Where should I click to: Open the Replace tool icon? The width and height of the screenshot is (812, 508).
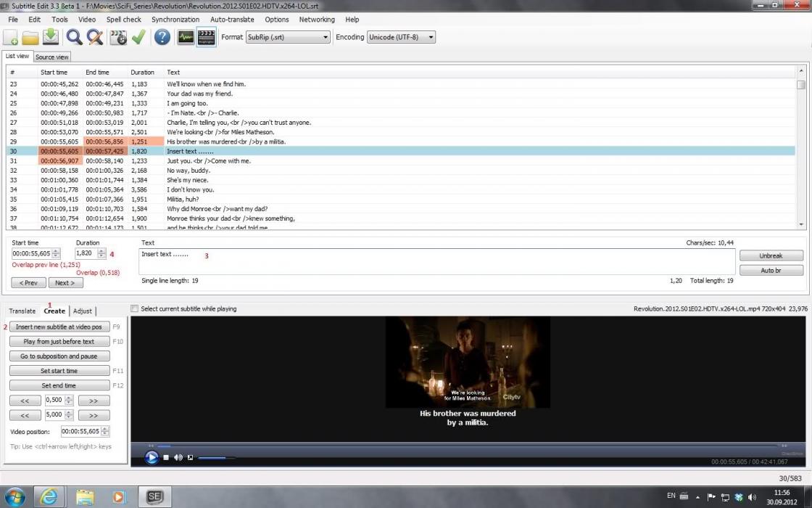(94, 37)
